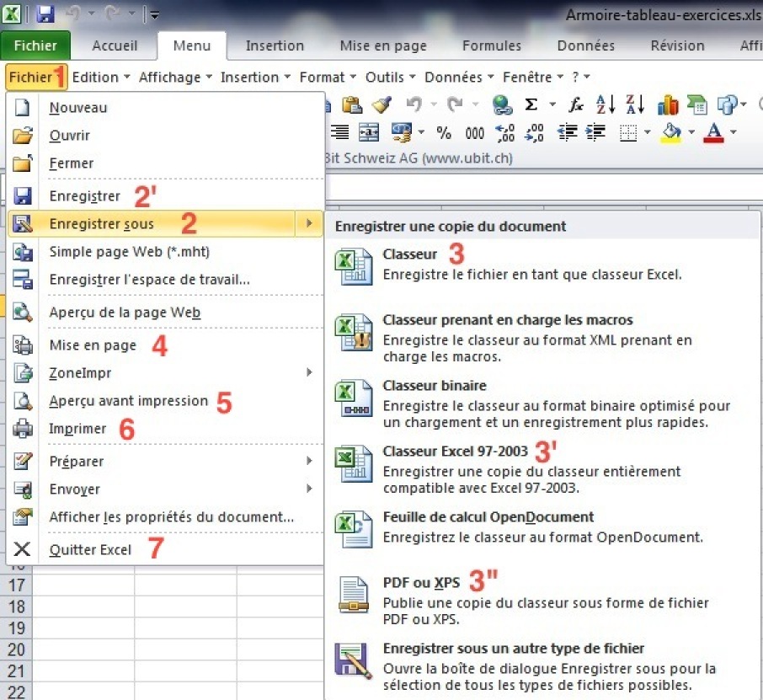
Task: Apply currency format with coins icon
Action: click(402, 132)
